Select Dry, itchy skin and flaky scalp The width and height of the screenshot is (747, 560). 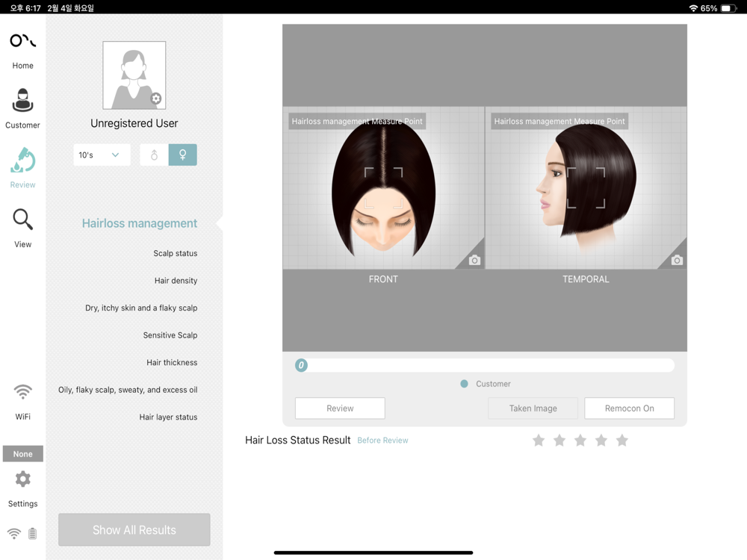141,308
